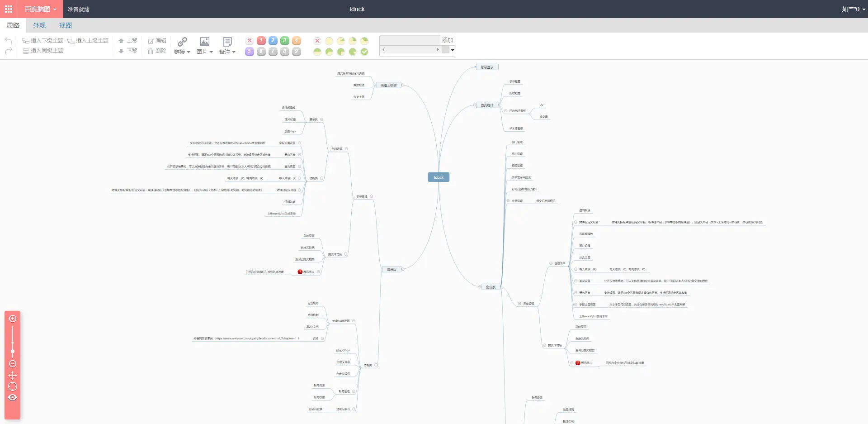Click 插入上级主题 to add parent topic
Screen dimensions: 868x424
[x=88, y=41]
